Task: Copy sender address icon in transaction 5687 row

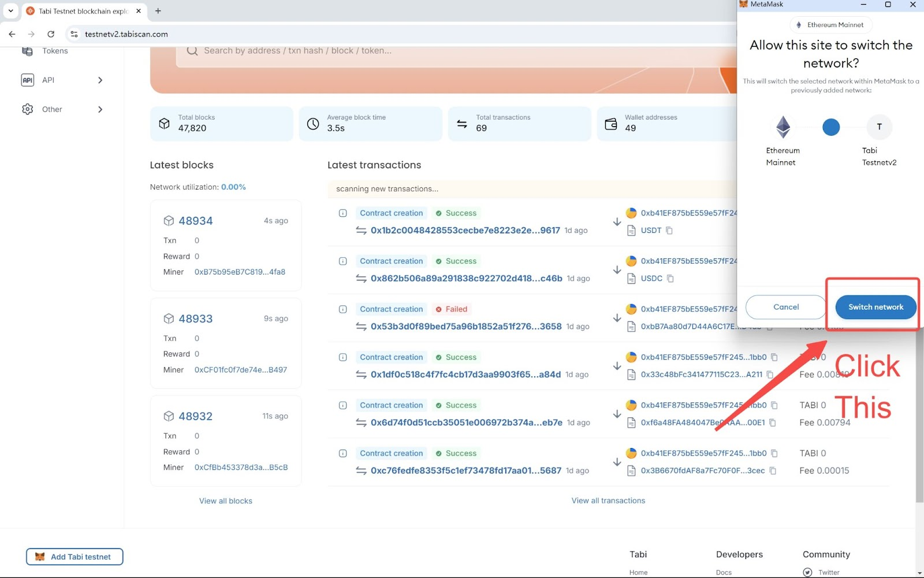Action: pos(774,453)
